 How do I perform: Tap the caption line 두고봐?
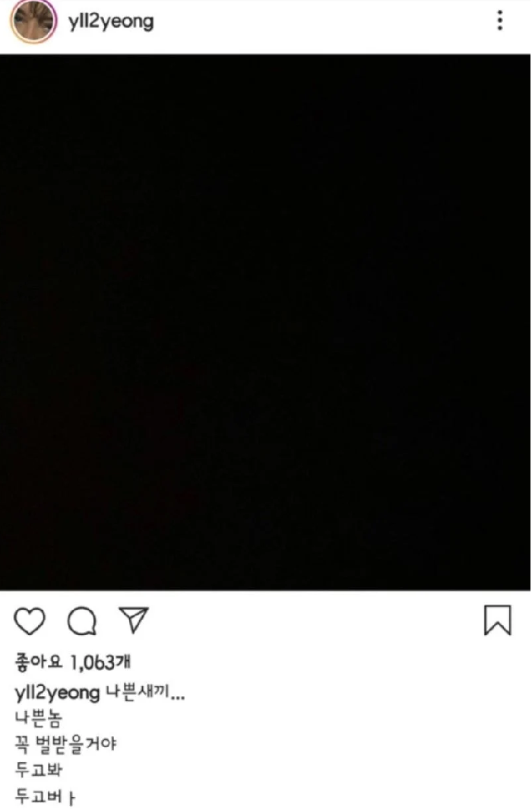pos(39,770)
